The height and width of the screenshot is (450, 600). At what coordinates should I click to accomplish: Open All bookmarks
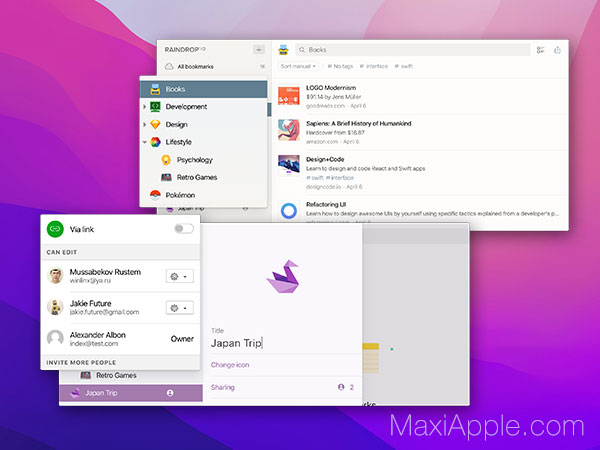coord(214,67)
